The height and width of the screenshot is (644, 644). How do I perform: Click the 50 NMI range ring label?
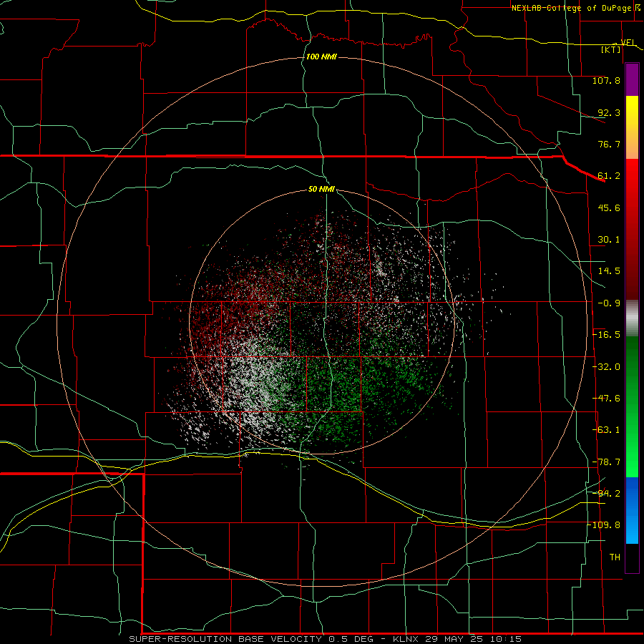[321, 190]
